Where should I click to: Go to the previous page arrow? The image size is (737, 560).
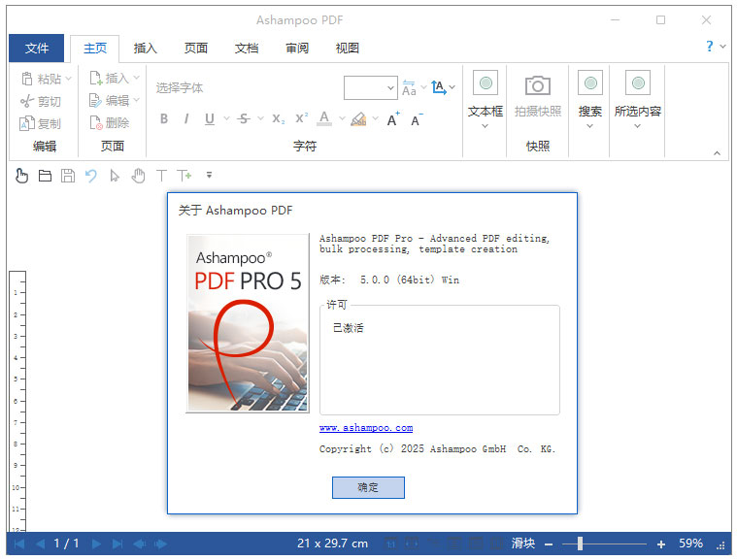[x=41, y=544]
